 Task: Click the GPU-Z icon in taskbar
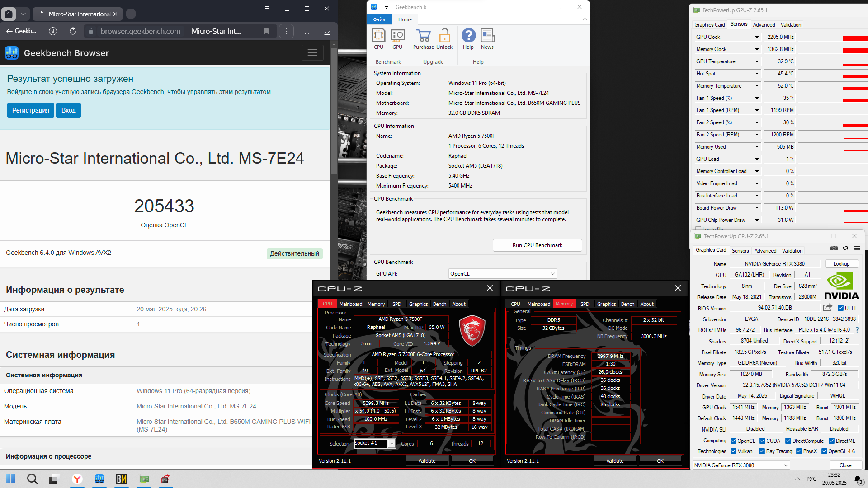pos(144,479)
